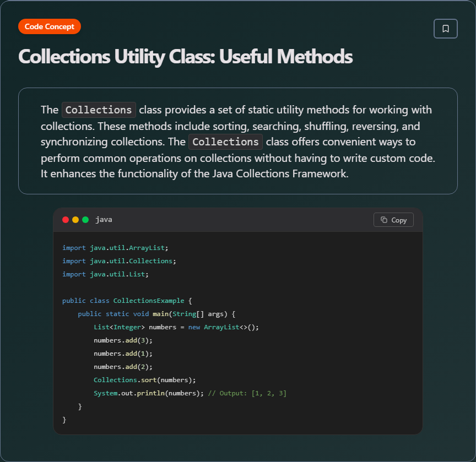Click the import java.util.Collections line
Image resolution: width=476 pixels, height=462 pixels.
[119, 261]
